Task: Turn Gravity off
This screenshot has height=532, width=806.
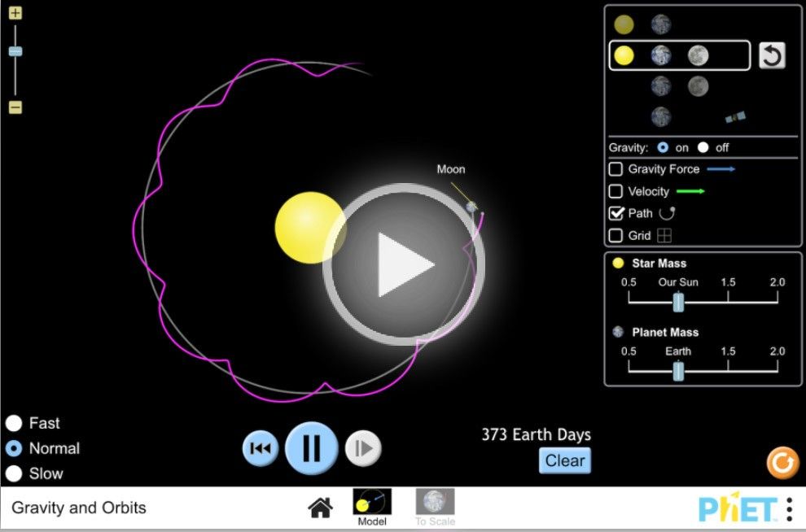Action: coord(703,147)
